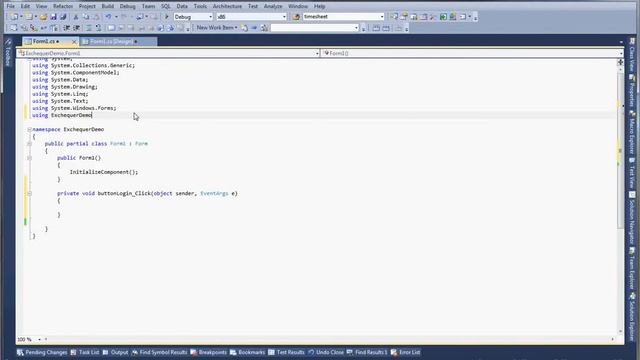Screen dimensions: 640x360
Task: Open the timesheet find combo box
Action: pyautogui.click(x=343, y=17)
